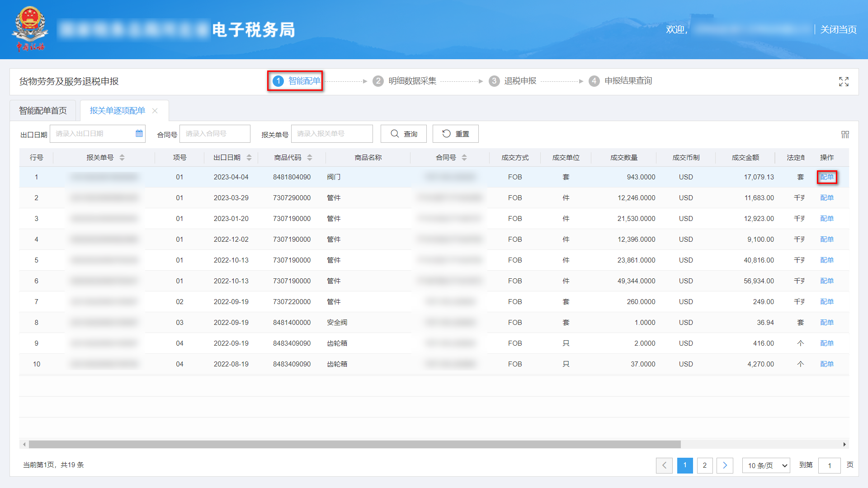The image size is (868, 488).
Task: Close the 报关单逐项配单 tab
Action: tap(155, 111)
